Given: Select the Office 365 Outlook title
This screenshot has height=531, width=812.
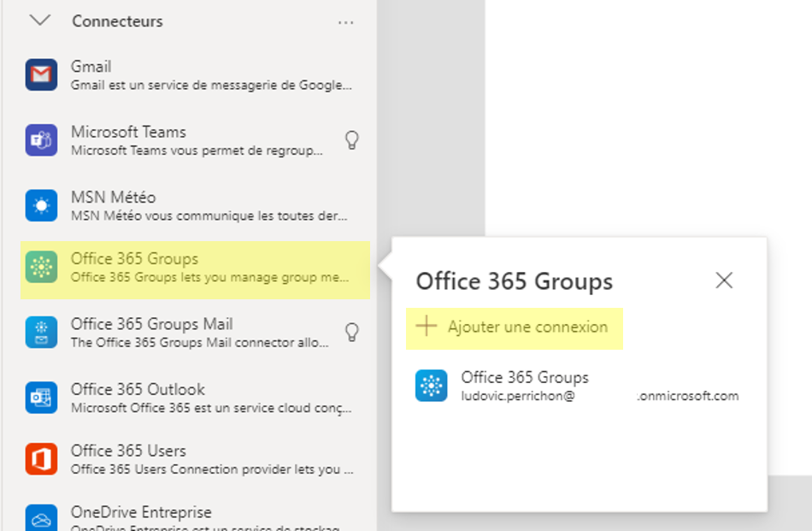Looking at the screenshot, I should (138, 389).
